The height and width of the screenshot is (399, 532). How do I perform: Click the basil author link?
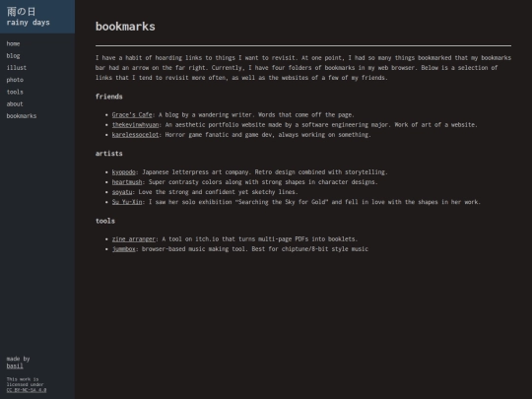point(15,366)
